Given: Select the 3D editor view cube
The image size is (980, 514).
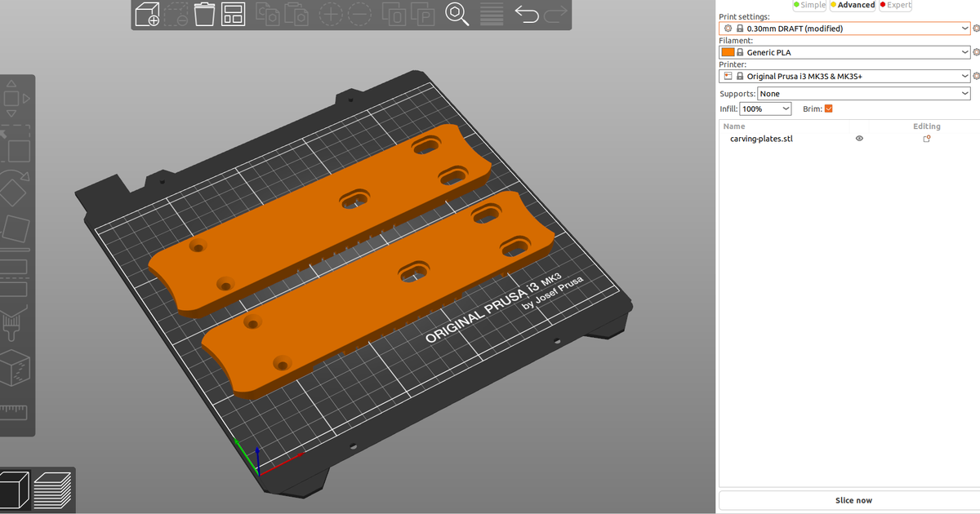Looking at the screenshot, I should [16, 490].
